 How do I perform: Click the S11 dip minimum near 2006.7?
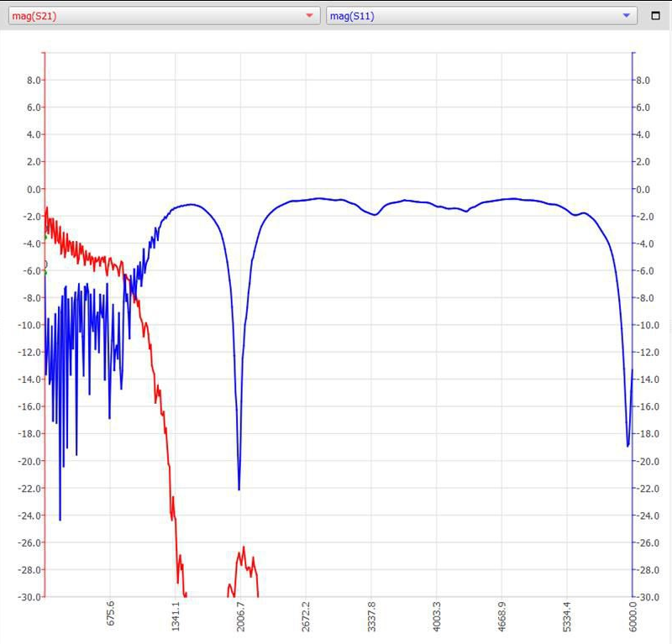click(x=239, y=489)
